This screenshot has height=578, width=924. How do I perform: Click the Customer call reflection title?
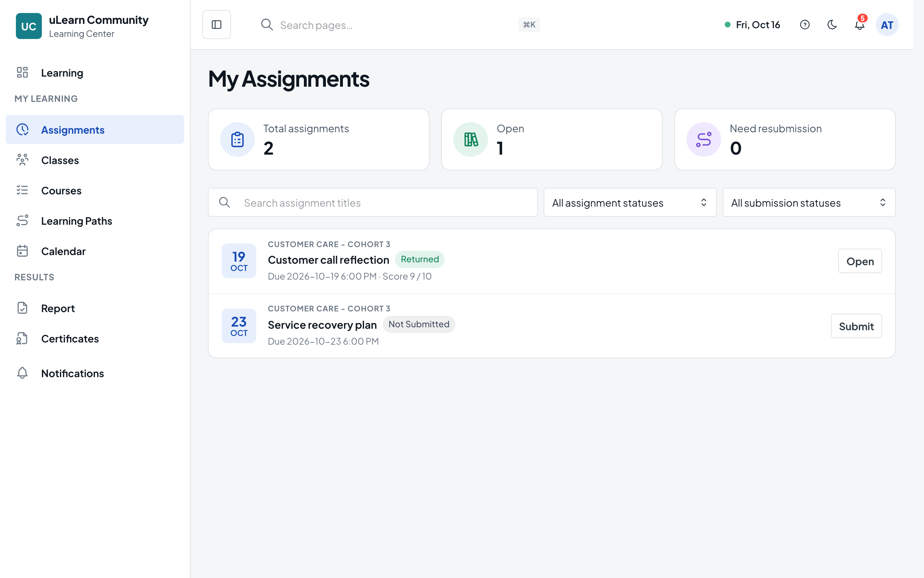point(328,260)
